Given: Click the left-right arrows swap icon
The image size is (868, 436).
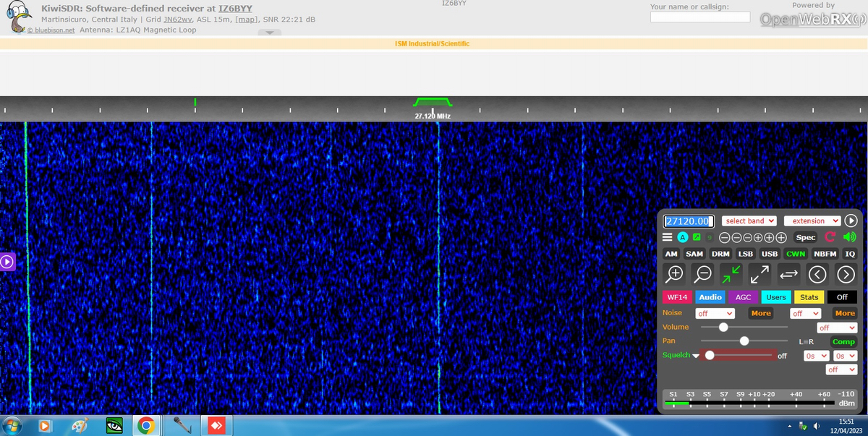Looking at the screenshot, I should [x=788, y=274].
